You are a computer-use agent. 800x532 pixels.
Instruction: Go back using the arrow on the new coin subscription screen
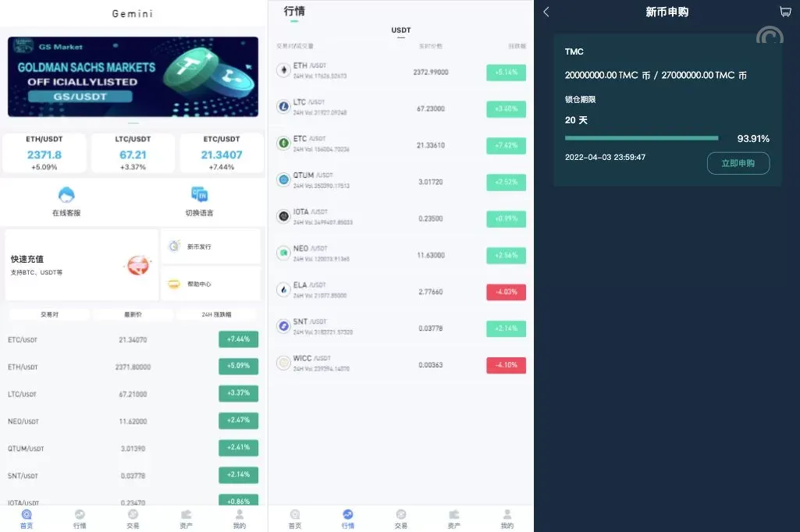click(x=546, y=12)
